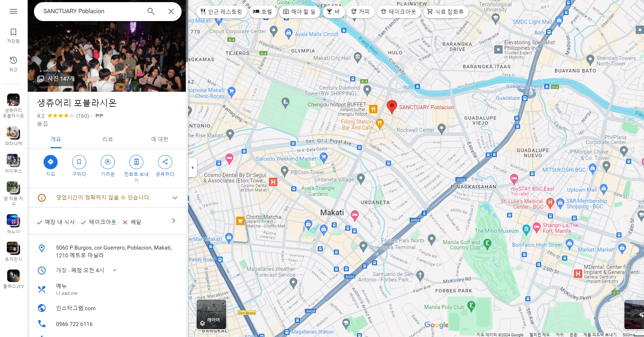The width and height of the screenshot is (644, 337).
Task: Click the search magnifier icon
Action: click(x=151, y=11)
